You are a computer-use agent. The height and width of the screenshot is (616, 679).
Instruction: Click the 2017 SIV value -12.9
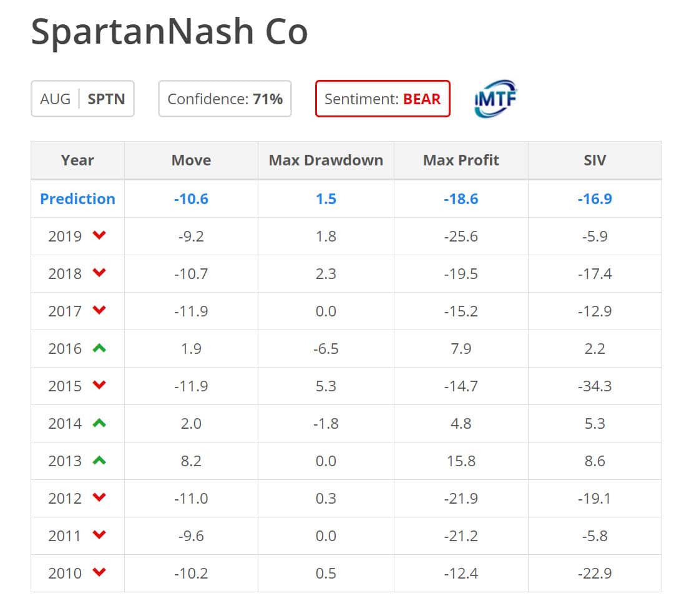tap(595, 311)
